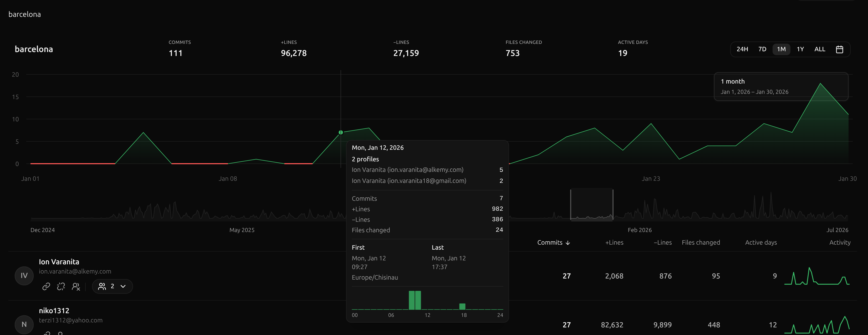868x335 pixels.
Task: Click the left edge of the timeline brush
Action: 570,205
